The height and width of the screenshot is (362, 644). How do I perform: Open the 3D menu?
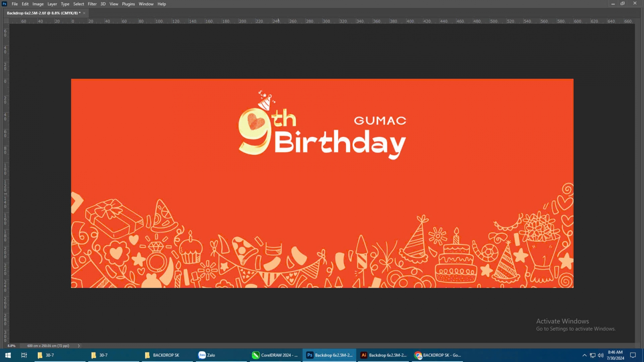(103, 4)
